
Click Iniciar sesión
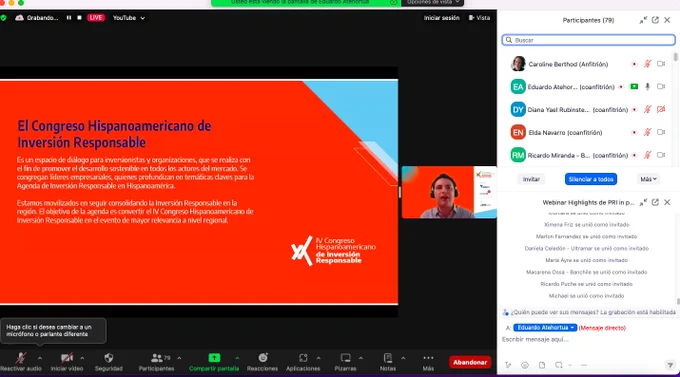click(x=441, y=18)
